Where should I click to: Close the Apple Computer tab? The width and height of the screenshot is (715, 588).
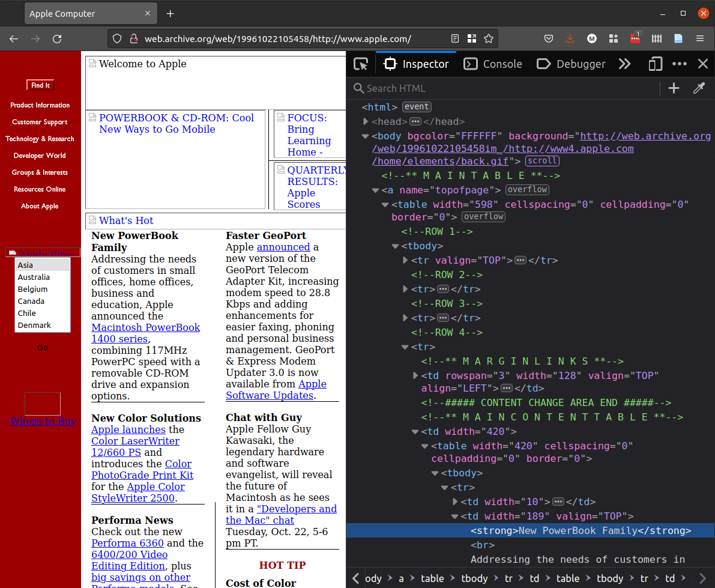pos(147,14)
